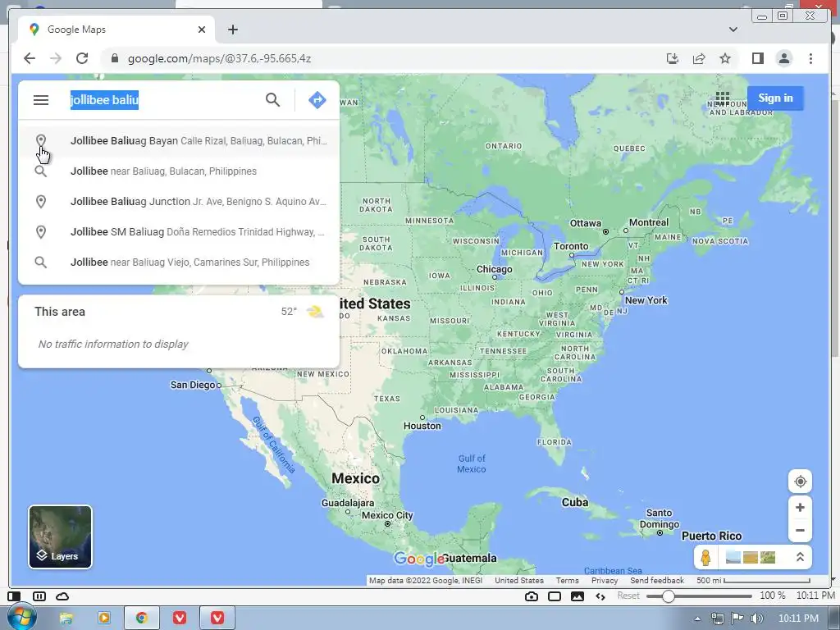Click the United States region link

[518, 581]
